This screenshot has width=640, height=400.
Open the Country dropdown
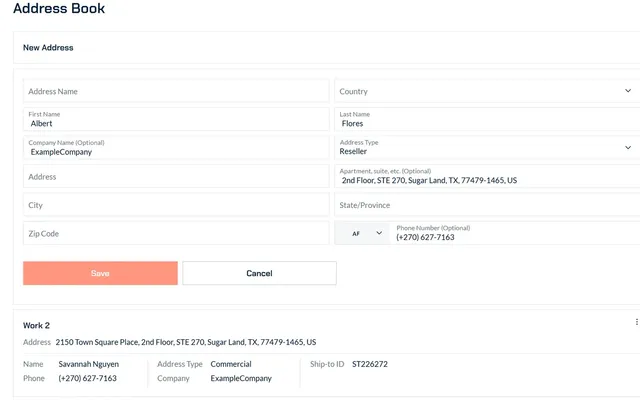[487, 91]
